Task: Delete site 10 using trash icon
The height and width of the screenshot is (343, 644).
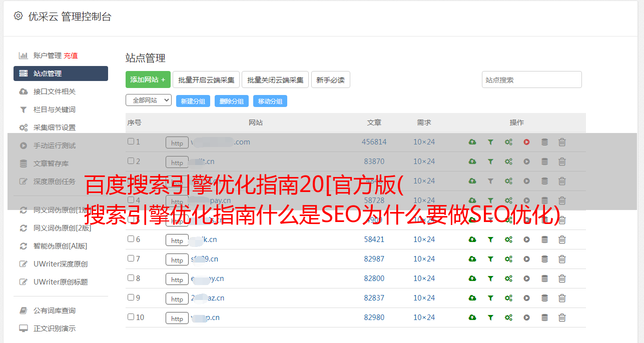Action: (x=562, y=317)
